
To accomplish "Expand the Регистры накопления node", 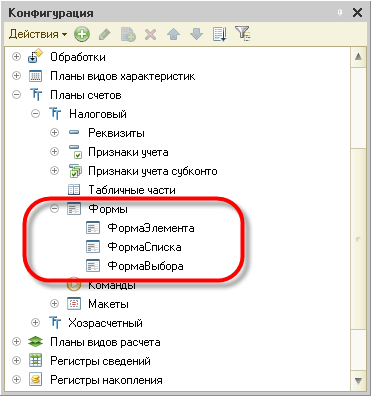I will click(x=16, y=380).
